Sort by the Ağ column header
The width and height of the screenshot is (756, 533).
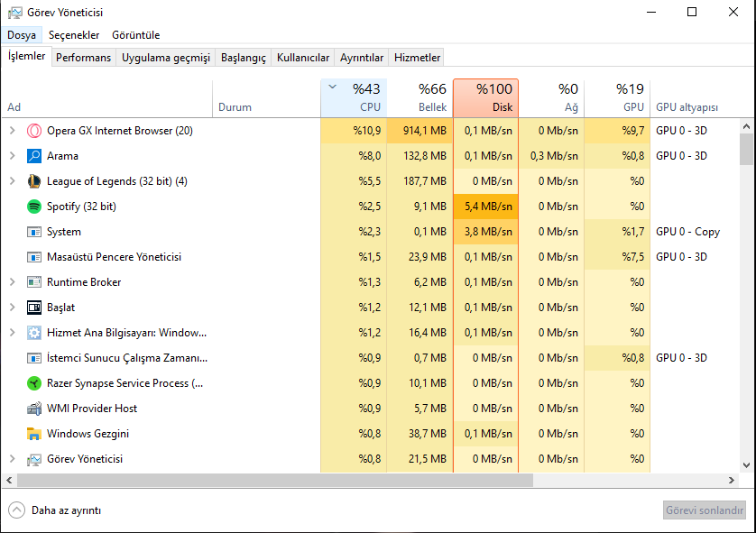(x=551, y=98)
